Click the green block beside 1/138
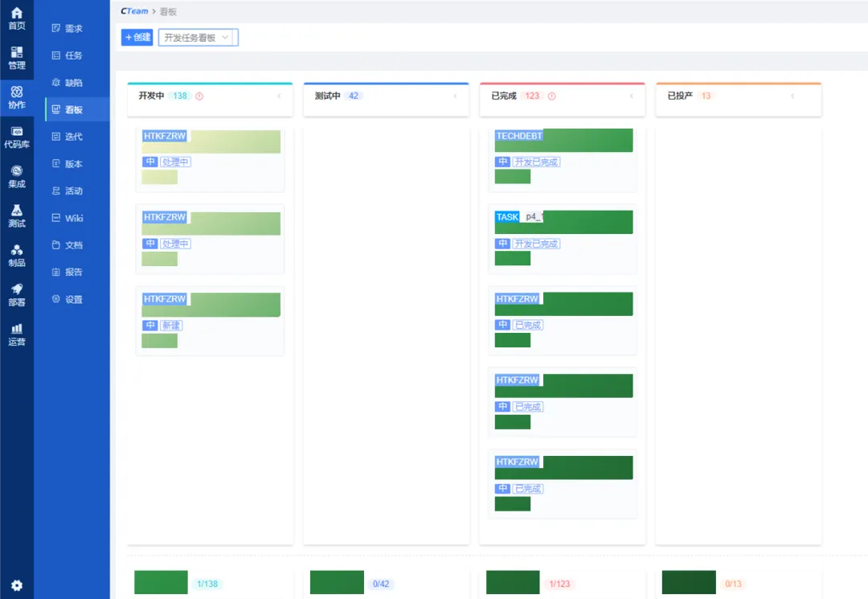Viewport: 868px width, 599px height. tap(161, 582)
